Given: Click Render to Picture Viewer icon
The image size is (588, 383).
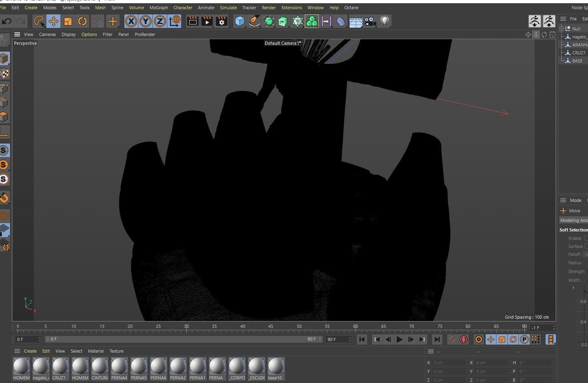Looking at the screenshot, I should (207, 21).
